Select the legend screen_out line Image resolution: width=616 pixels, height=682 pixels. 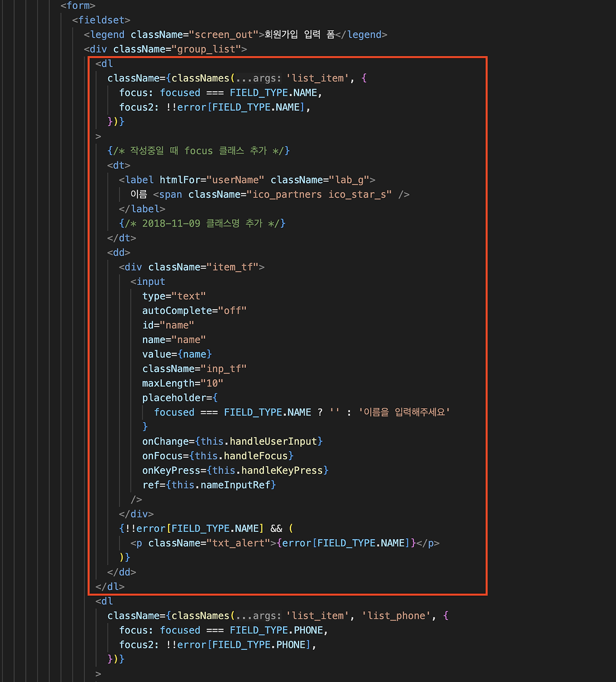235,35
